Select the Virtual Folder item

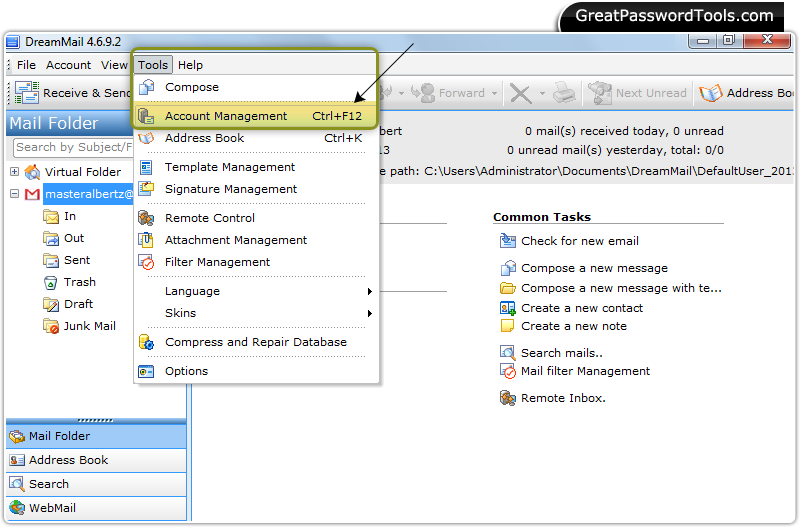(x=83, y=172)
